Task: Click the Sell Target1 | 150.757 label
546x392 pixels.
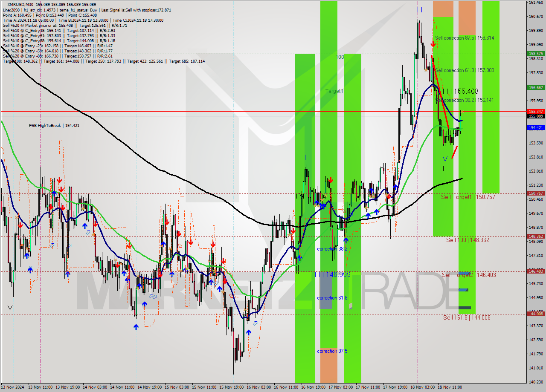Action: [x=468, y=197]
